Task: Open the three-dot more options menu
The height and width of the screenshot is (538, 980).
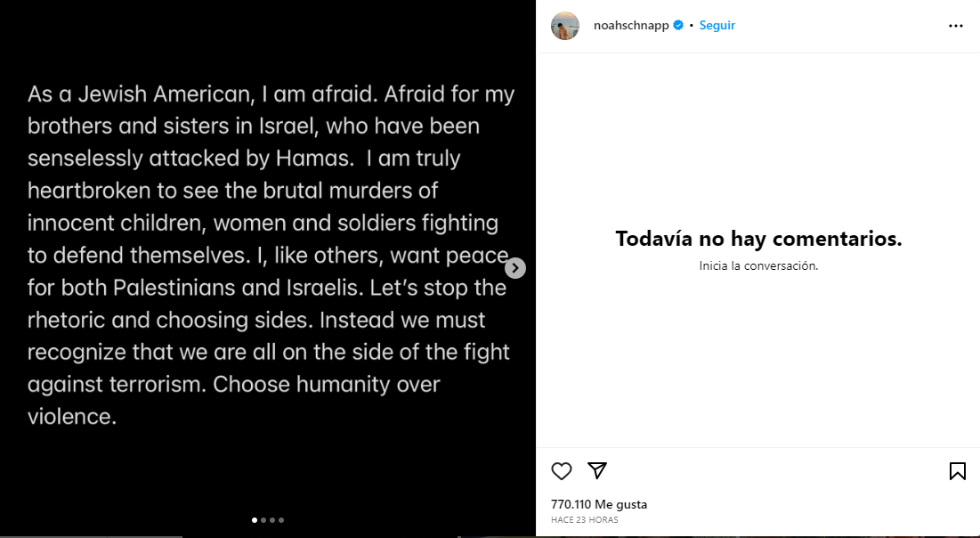Action: [x=956, y=26]
